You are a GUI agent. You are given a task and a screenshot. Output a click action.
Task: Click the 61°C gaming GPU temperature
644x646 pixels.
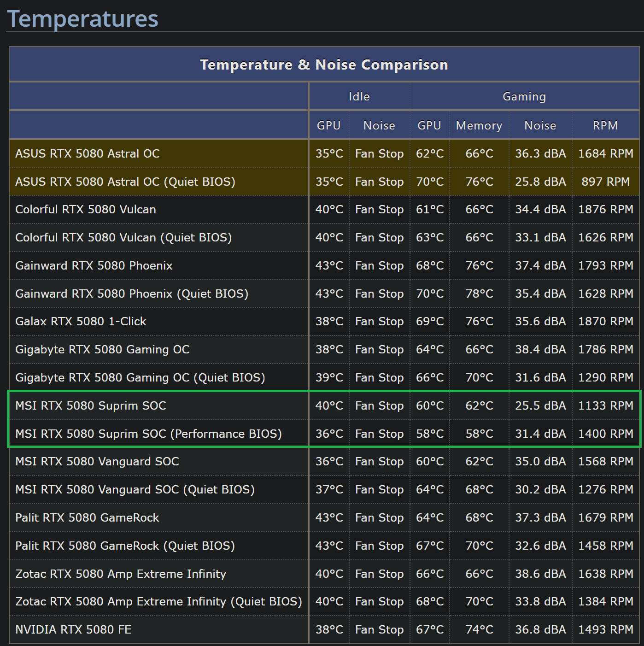430,209
